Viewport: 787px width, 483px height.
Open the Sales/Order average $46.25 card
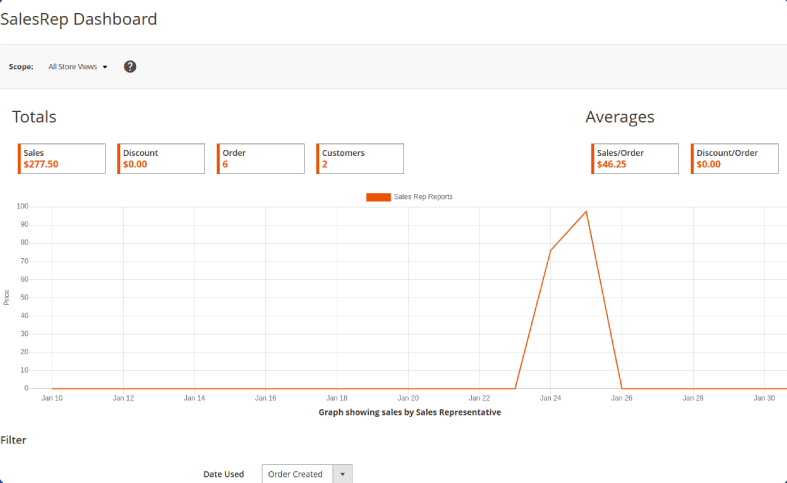click(x=635, y=159)
